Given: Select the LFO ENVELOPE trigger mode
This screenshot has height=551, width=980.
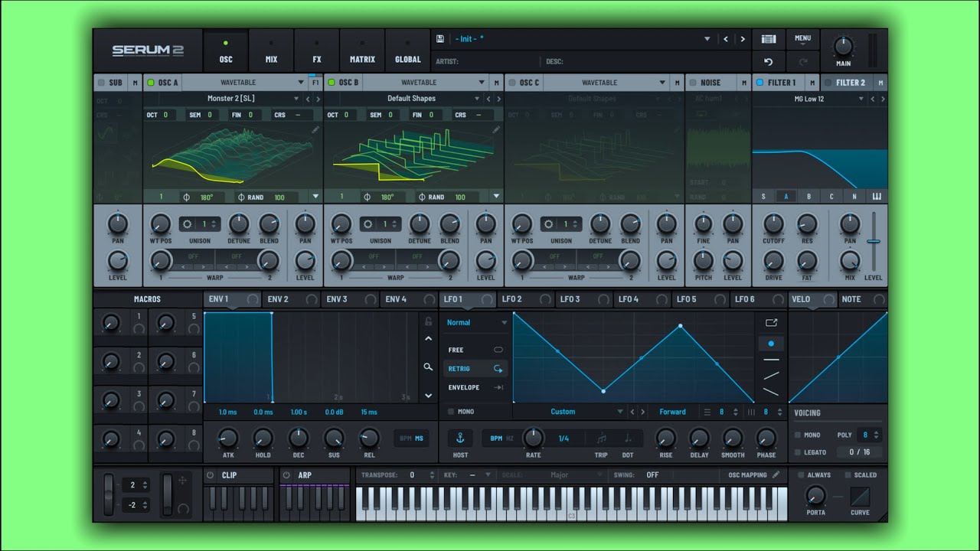Looking at the screenshot, I should tap(475, 387).
